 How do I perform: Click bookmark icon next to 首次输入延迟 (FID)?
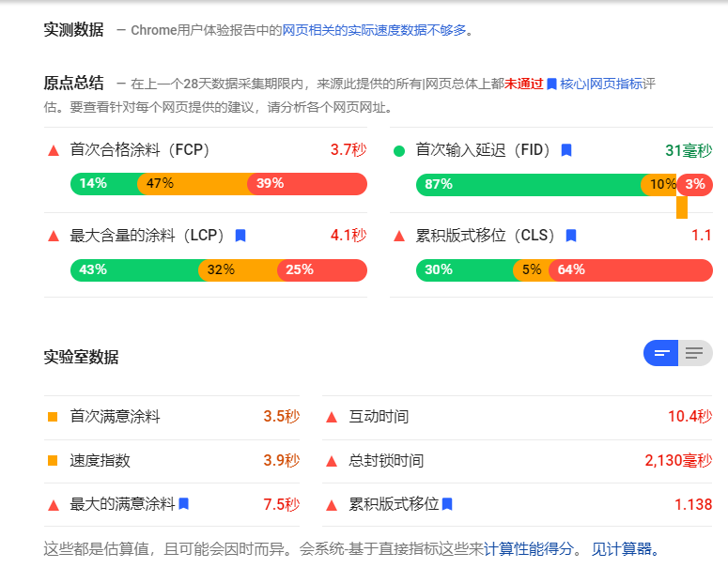pos(566,150)
